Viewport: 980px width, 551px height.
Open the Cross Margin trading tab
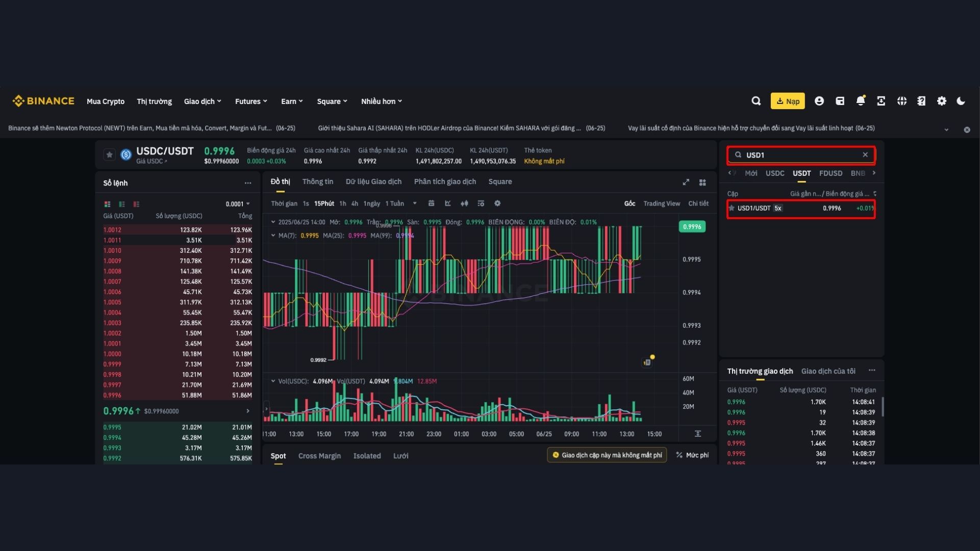(319, 456)
